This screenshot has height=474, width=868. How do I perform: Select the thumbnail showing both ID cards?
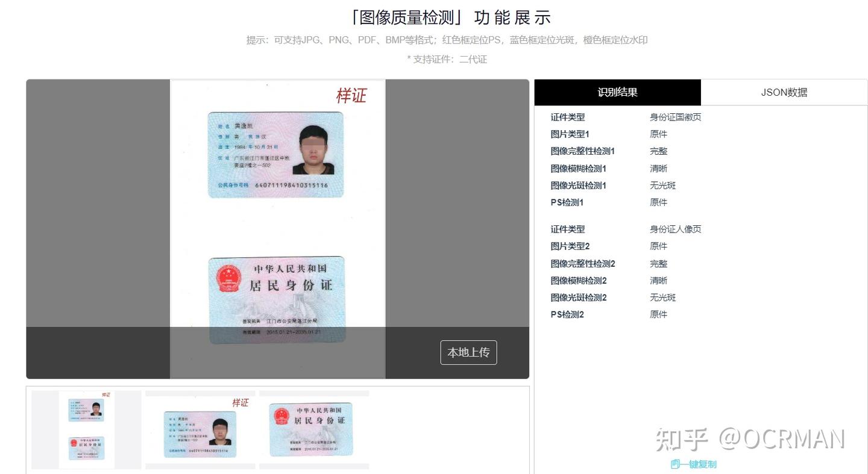(x=86, y=429)
